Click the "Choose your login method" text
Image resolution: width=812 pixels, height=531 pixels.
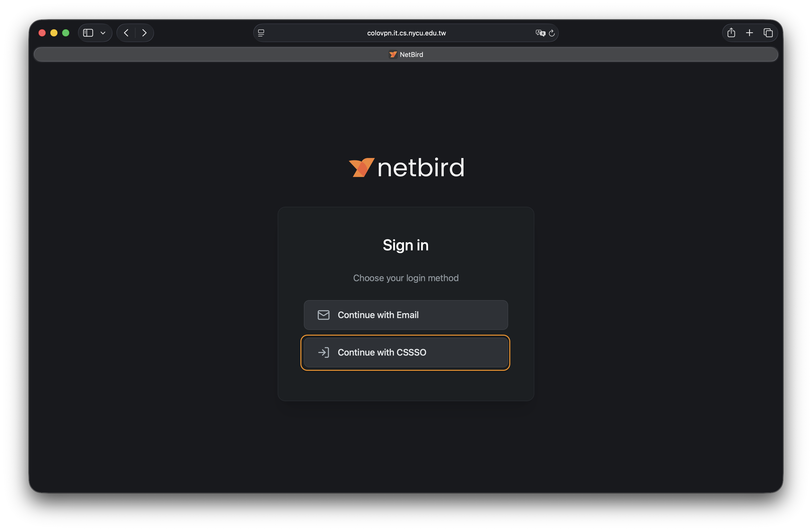(x=406, y=278)
